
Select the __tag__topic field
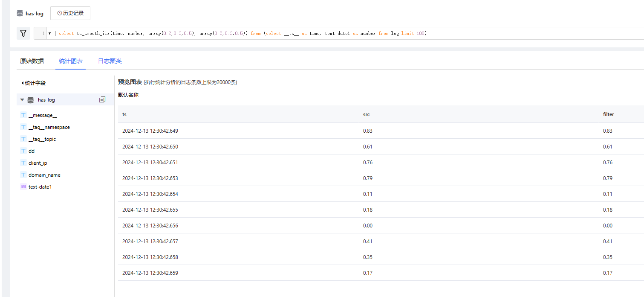click(42, 139)
